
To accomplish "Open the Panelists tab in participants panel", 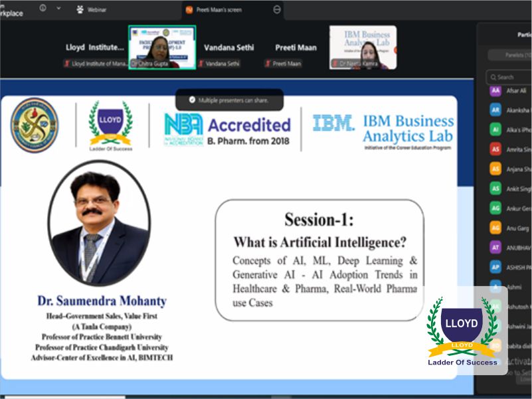I will [x=510, y=55].
